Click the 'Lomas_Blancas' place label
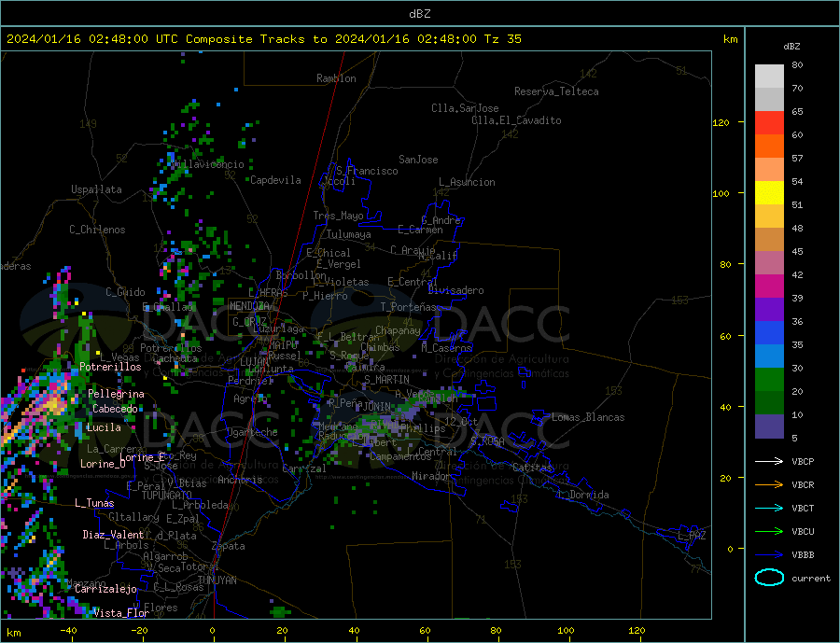Viewport: 840px width, 643px height. pos(588,417)
